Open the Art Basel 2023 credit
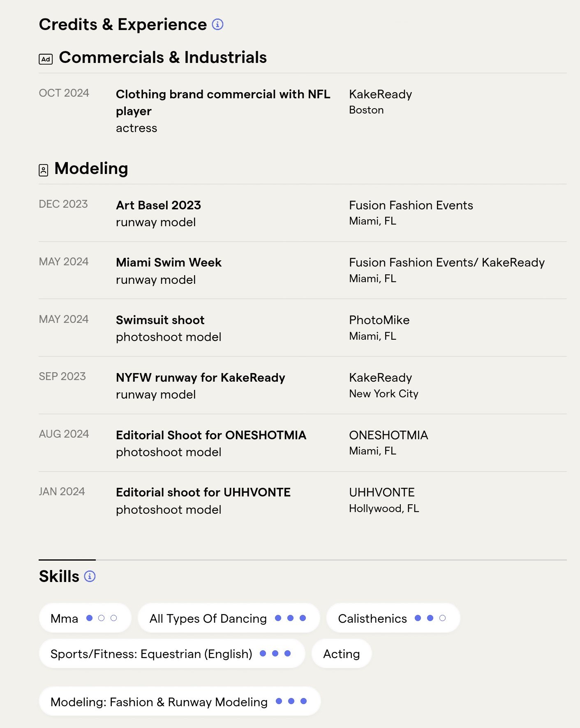This screenshot has height=728, width=580. (158, 205)
